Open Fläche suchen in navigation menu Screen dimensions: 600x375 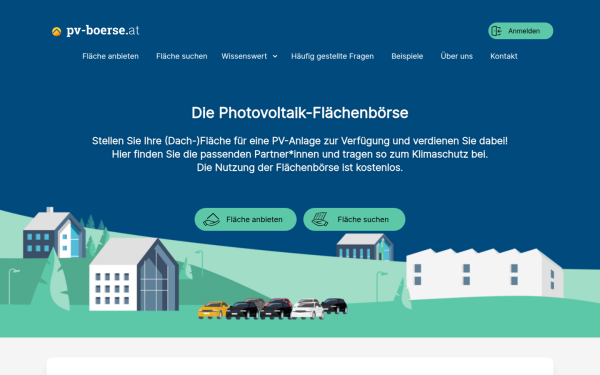(182, 56)
